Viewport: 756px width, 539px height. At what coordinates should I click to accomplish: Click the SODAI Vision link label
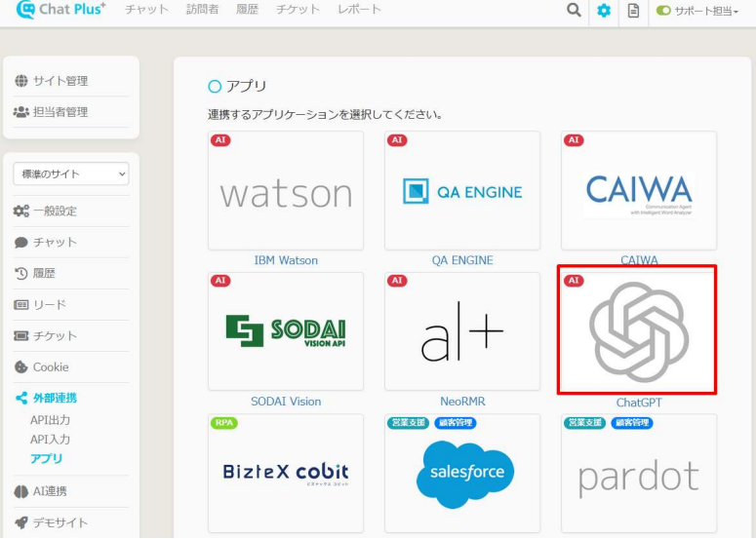click(285, 402)
